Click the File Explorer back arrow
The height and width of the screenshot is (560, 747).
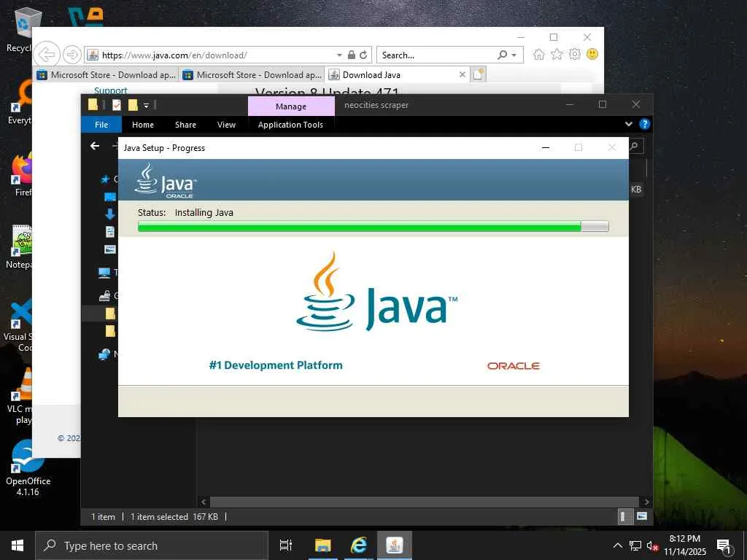[x=95, y=146]
